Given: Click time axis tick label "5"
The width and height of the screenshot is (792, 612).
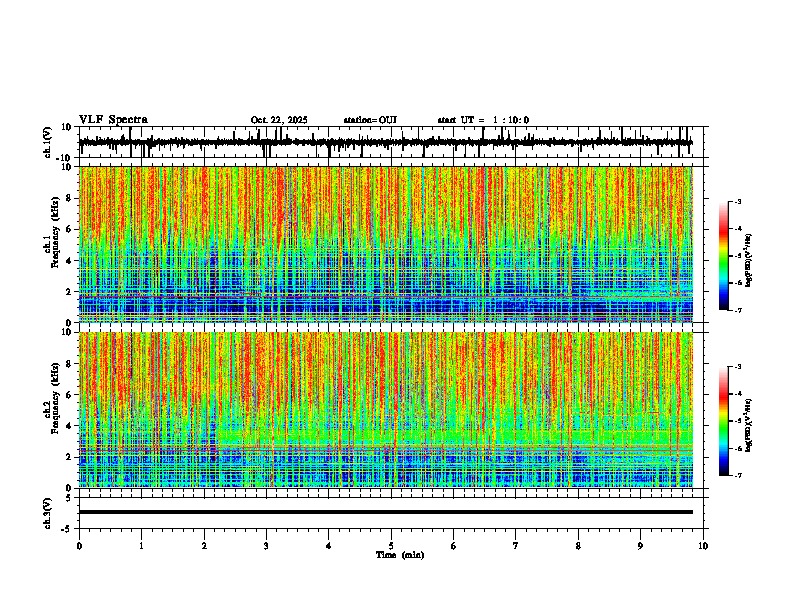Looking at the screenshot, I should pos(391,546).
